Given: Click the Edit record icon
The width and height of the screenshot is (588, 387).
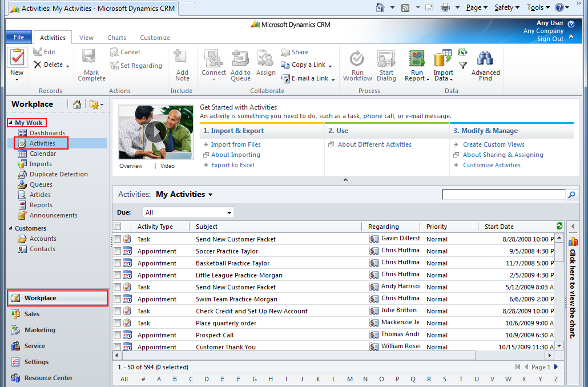Looking at the screenshot, I should (x=38, y=52).
